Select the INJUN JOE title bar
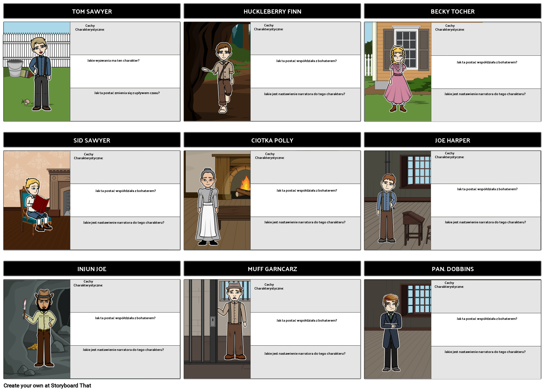Viewport: 545px width, 392px height. click(x=92, y=269)
